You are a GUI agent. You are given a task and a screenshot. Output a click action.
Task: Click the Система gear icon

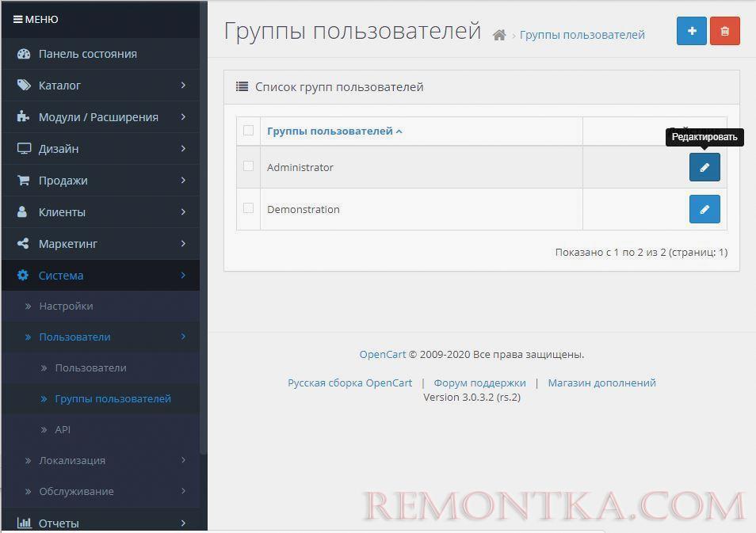click(23, 275)
